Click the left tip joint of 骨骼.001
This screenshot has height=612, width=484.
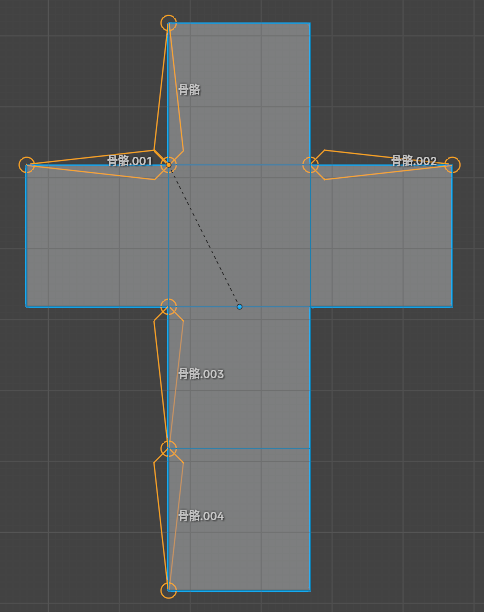pyautogui.click(x=27, y=165)
